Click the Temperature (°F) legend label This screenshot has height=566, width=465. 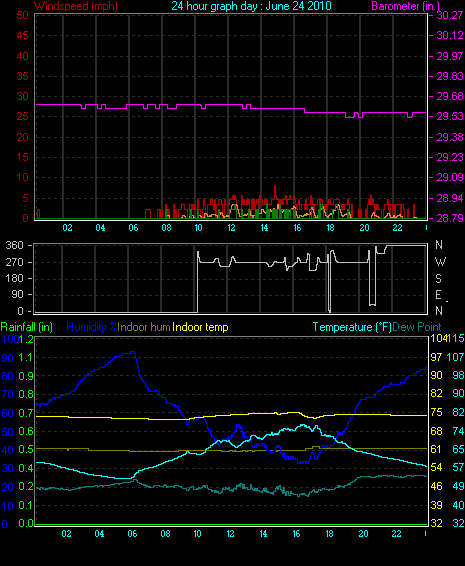tap(352, 327)
